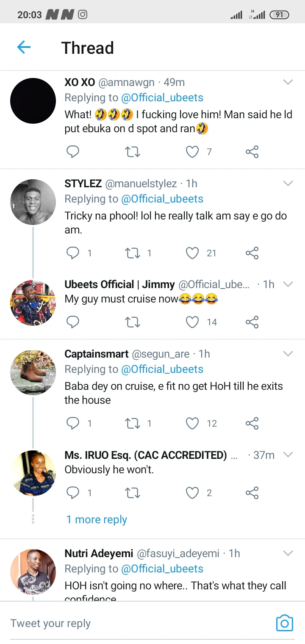The image size is (305, 644).
Task: Like Ubeets Official's cruise tweet
Action: pos(192,322)
